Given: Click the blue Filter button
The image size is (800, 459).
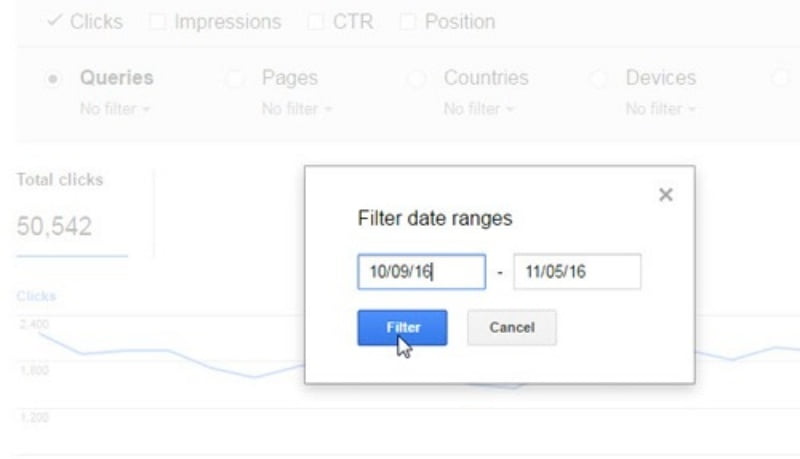Looking at the screenshot, I should coord(402,327).
